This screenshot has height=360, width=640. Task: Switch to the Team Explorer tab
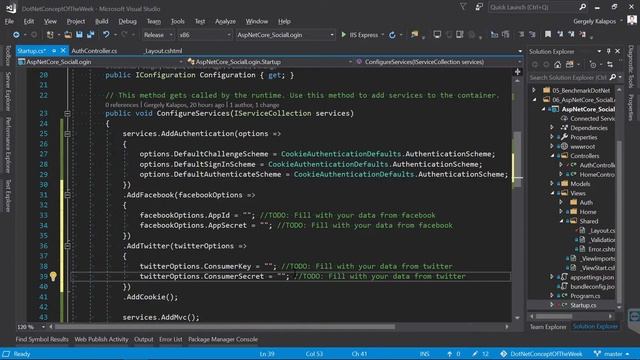pyautogui.click(x=548, y=327)
